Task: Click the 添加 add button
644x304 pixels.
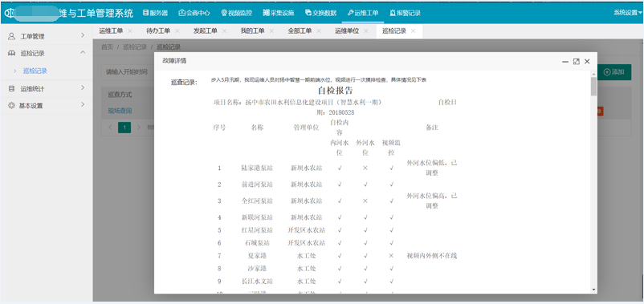Action: (614, 72)
